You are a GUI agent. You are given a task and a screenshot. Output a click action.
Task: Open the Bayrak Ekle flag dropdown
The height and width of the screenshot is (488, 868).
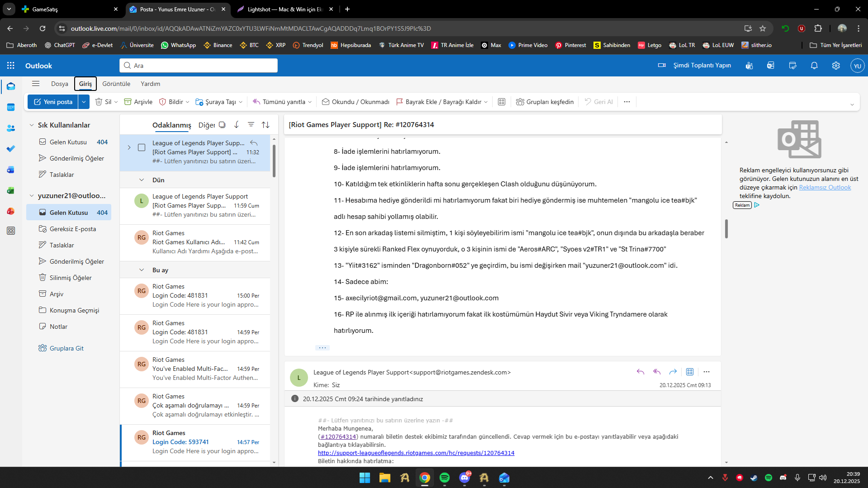click(x=486, y=102)
